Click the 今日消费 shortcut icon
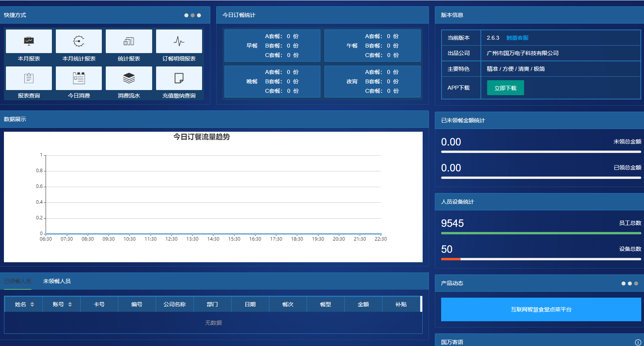The height and width of the screenshot is (346, 644). click(79, 78)
